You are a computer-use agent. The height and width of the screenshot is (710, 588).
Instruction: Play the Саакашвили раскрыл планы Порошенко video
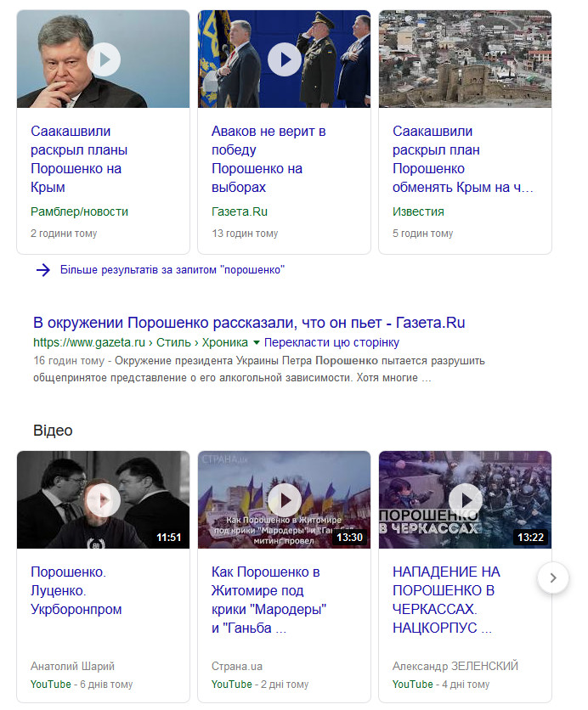(104, 59)
